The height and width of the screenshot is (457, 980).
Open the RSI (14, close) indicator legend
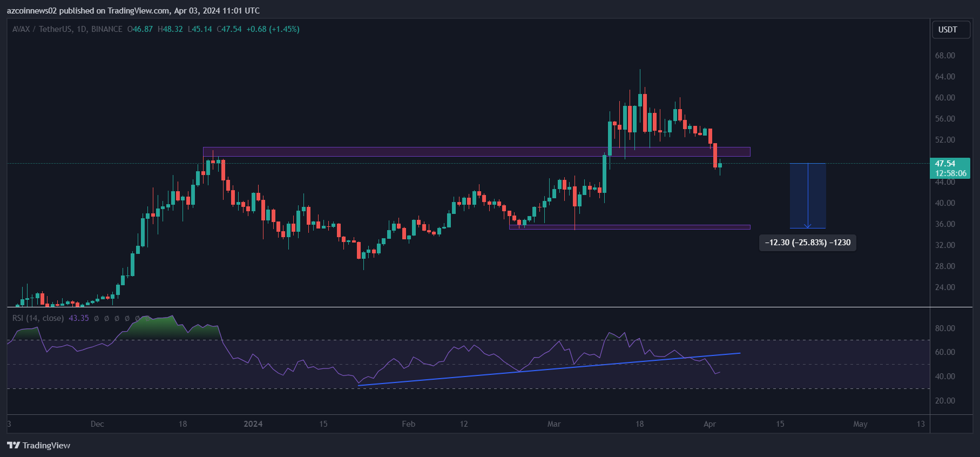point(38,318)
